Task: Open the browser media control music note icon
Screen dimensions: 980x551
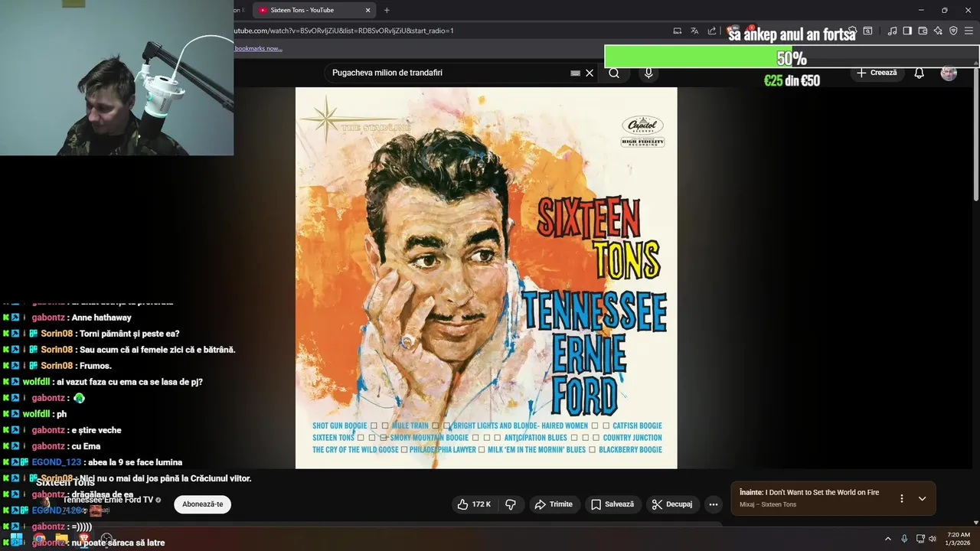Action: pos(892,31)
